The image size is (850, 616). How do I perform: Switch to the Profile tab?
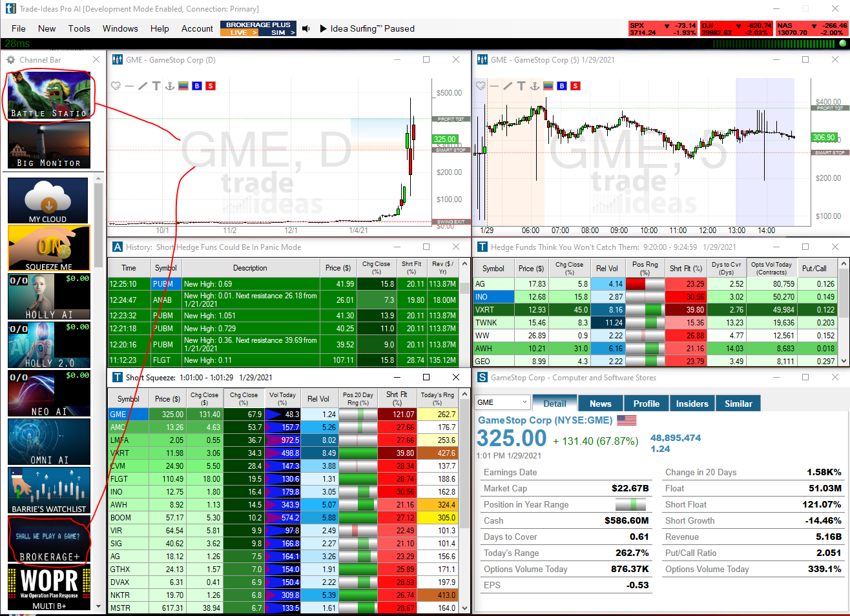tap(647, 404)
